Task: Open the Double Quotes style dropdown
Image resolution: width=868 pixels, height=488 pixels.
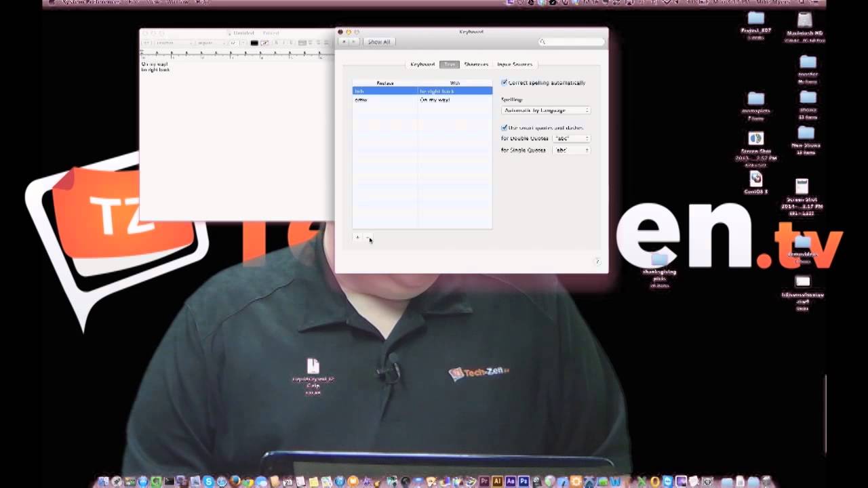Action: (572, 138)
